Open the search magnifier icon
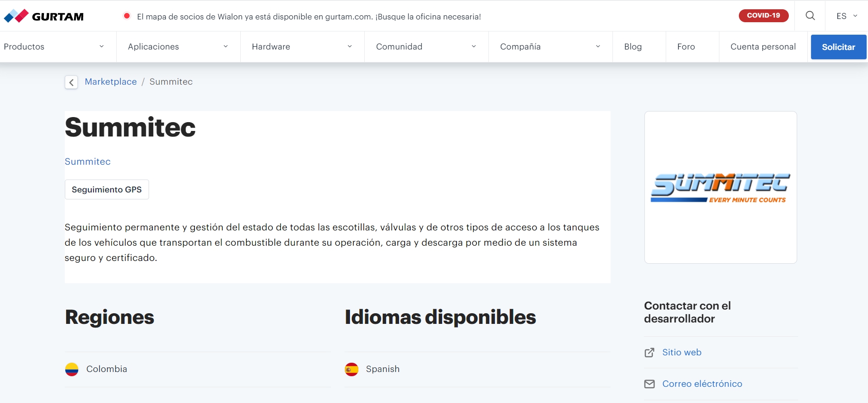Image resolution: width=868 pixels, height=403 pixels. tap(810, 16)
